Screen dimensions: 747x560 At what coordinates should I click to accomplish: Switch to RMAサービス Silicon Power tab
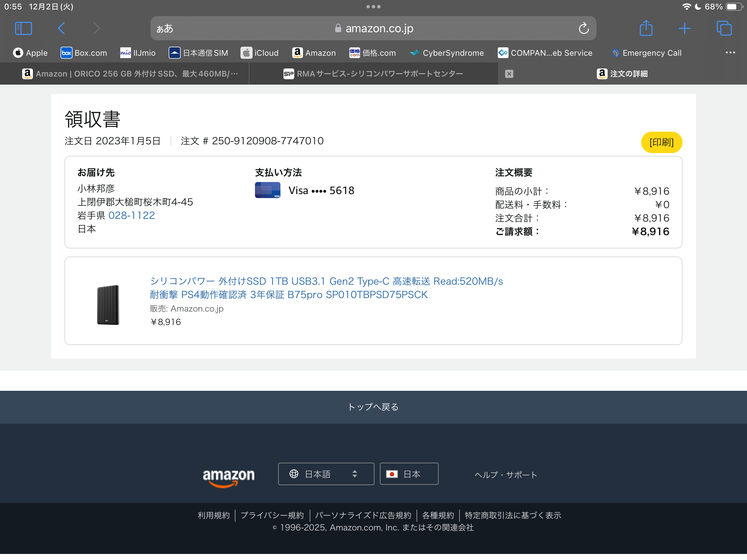pos(373,74)
